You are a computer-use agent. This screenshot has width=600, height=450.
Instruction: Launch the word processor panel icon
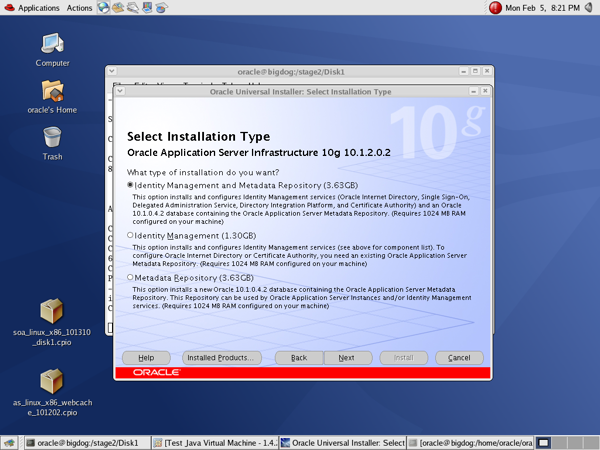[133, 7]
